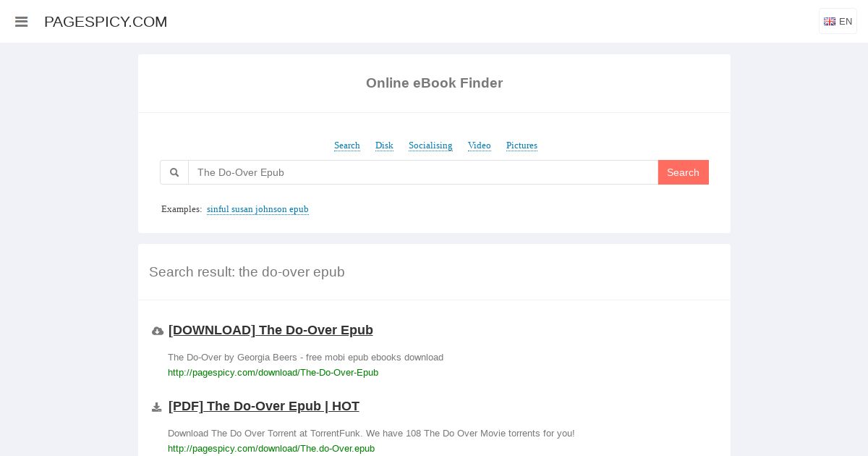
Task: Select the Socialising tab link
Action: click(430, 145)
